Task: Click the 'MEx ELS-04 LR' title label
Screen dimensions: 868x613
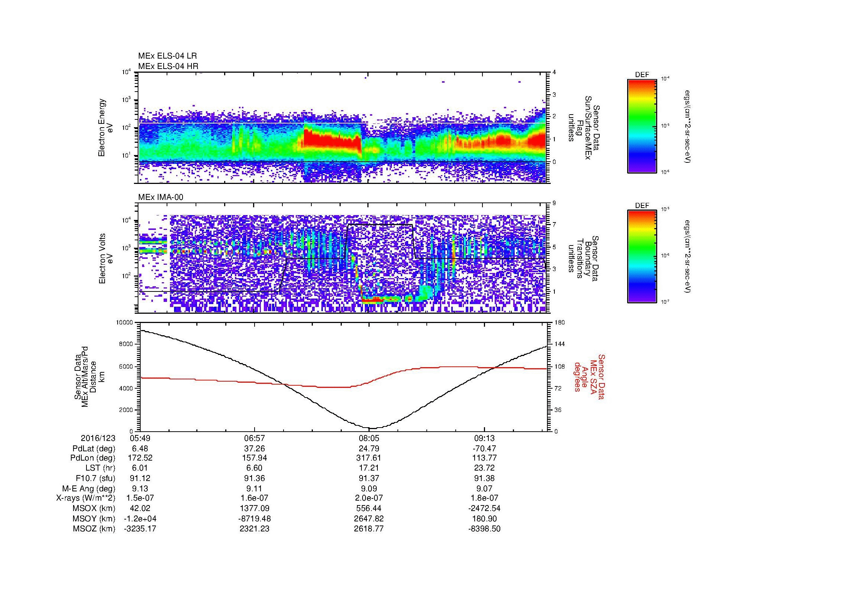Action: coord(167,56)
